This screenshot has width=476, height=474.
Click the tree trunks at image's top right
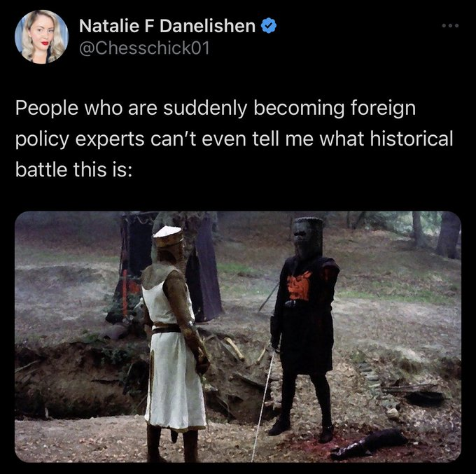[x=435, y=234]
